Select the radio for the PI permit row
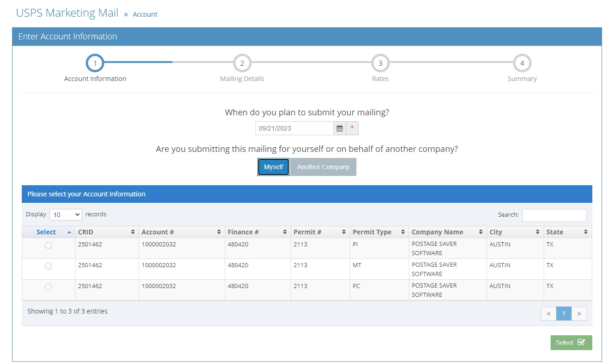The image size is (609, 364). pos(48,245)
